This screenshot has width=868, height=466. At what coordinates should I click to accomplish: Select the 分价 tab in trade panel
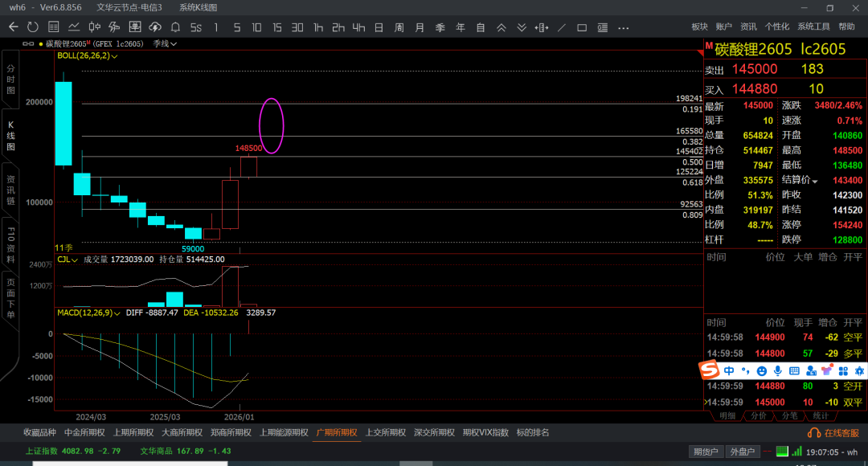click(x=759, y=416)
